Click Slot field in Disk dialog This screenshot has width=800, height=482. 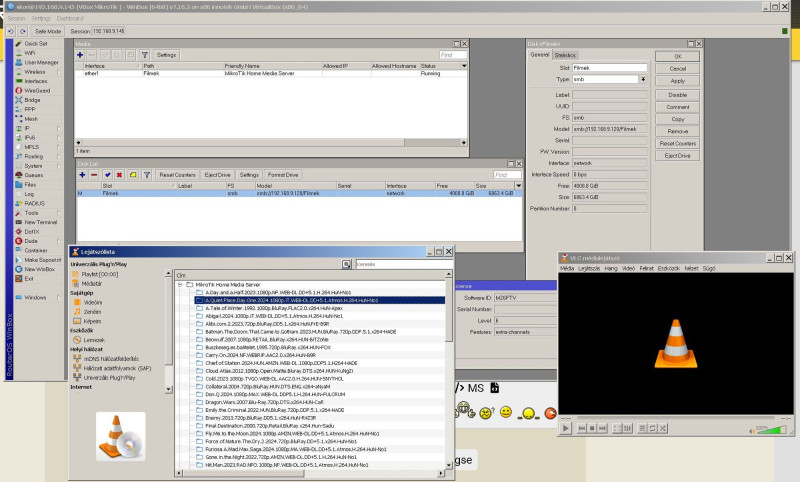tap(609, 68)
